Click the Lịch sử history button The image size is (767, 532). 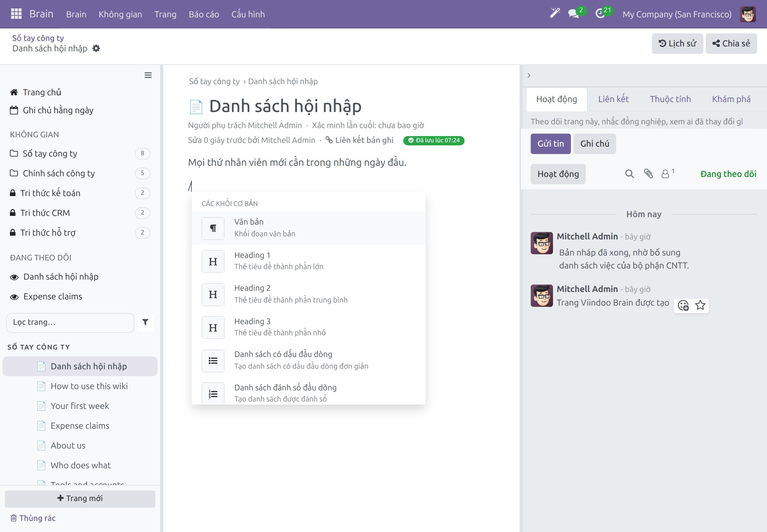pyautogui.click(x=677, y=43)
